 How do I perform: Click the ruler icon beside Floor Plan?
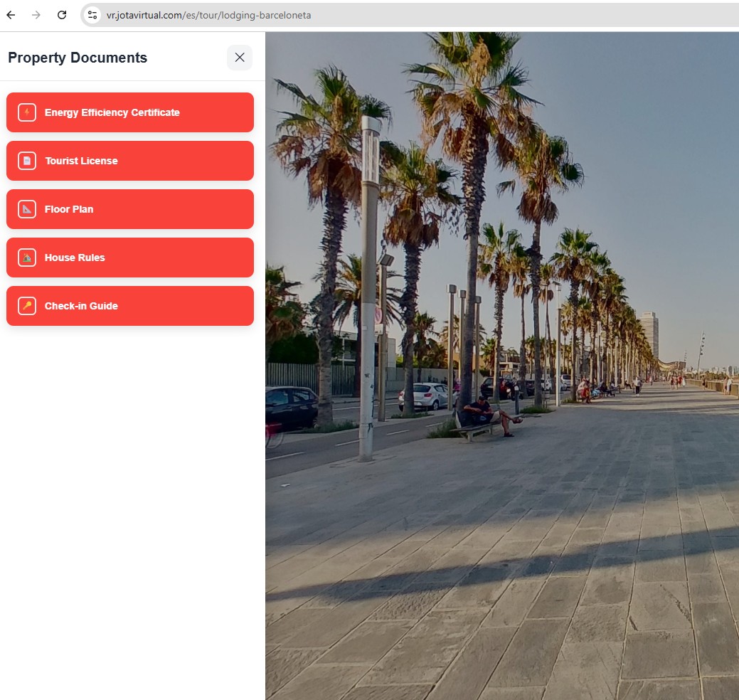(27, 209)
